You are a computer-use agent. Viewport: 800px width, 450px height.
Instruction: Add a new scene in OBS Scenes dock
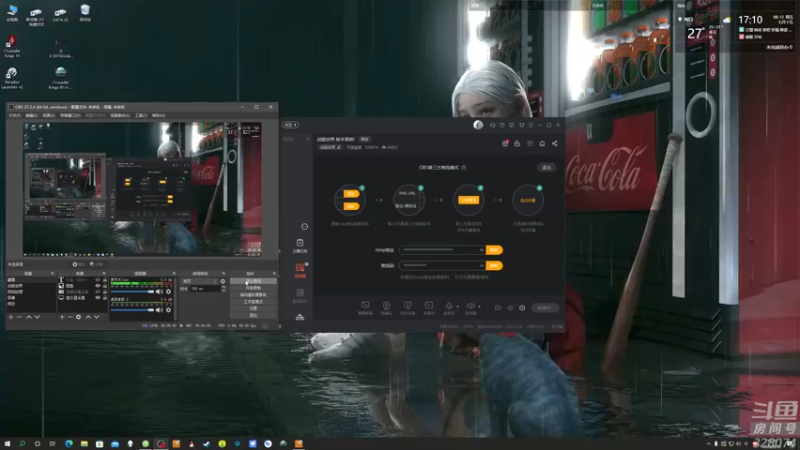click(x=11, y=317)
